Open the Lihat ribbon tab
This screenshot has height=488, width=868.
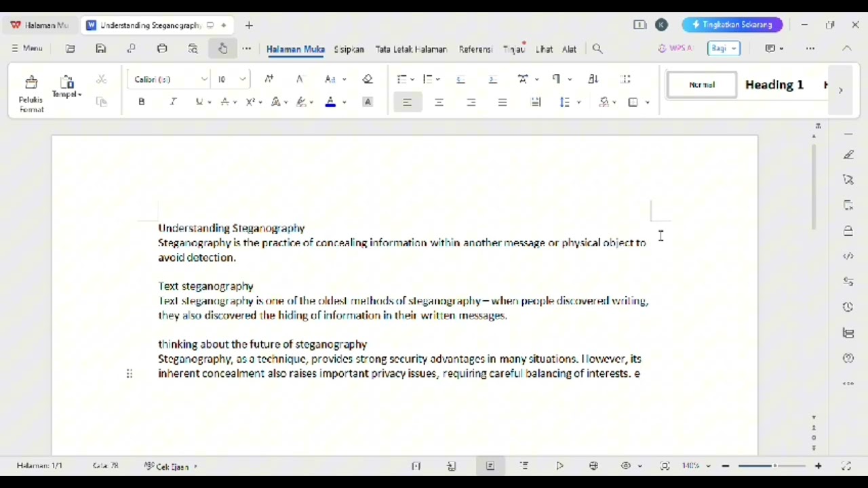point(545,49)
